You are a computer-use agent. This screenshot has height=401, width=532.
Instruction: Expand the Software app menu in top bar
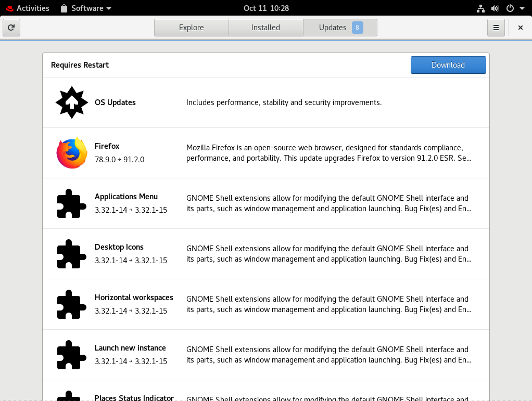click(x=86, y=8)
